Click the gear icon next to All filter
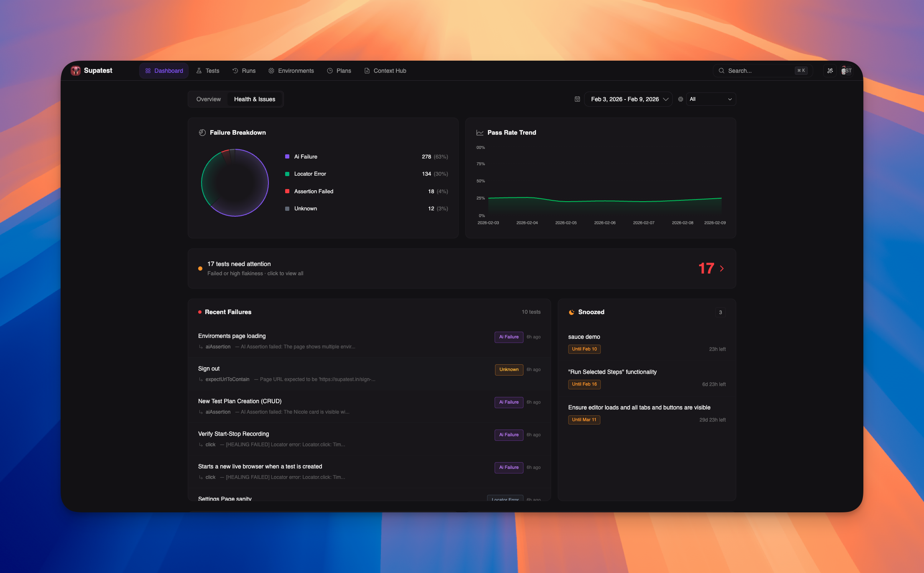The image size is (924, 573). [x=681, y=99]
